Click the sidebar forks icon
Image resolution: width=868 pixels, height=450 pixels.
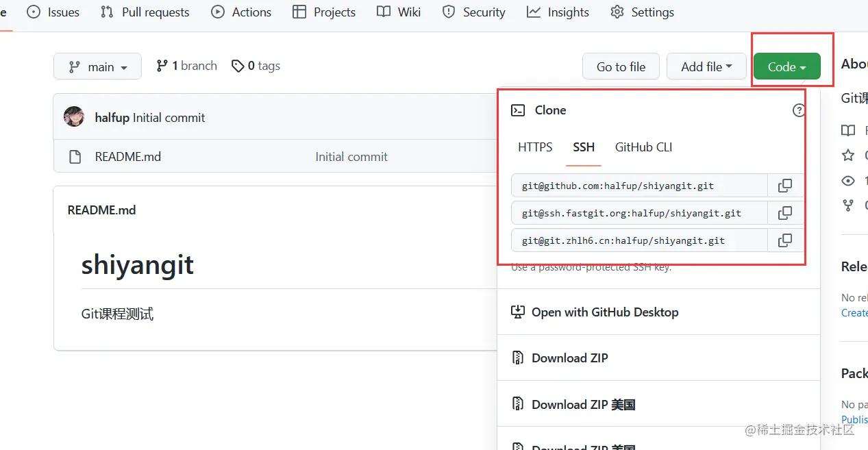(x=848, y=205)
